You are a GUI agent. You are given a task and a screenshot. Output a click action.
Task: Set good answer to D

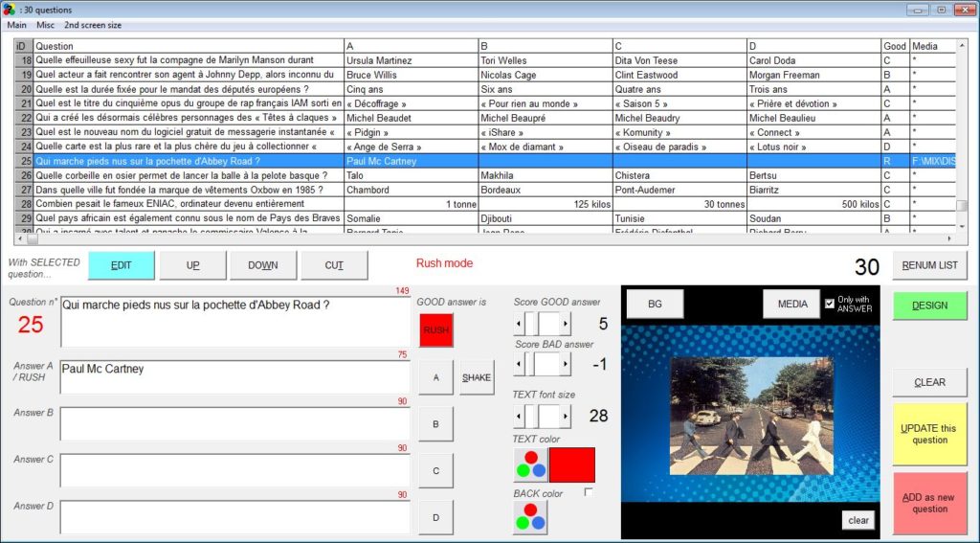tap(435, 517)
